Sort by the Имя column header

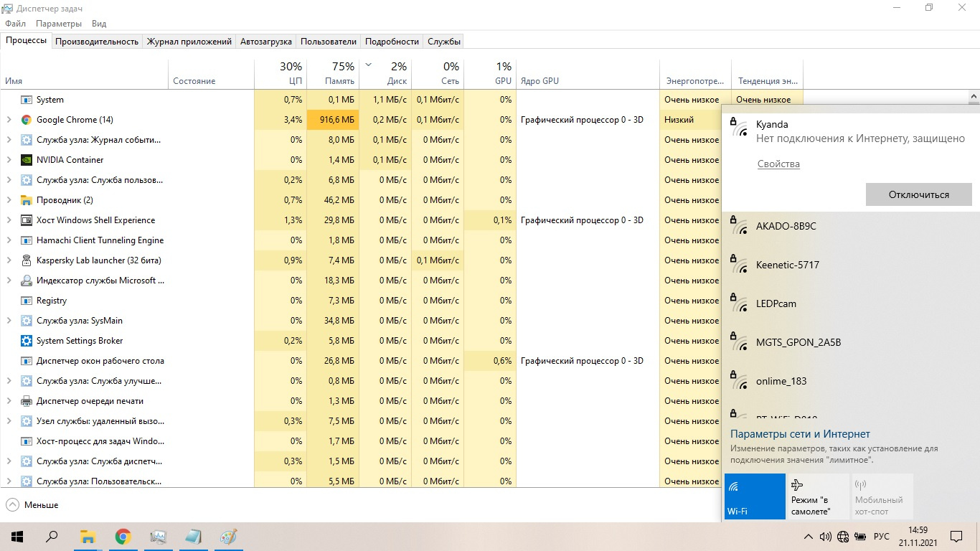point(84,73)
